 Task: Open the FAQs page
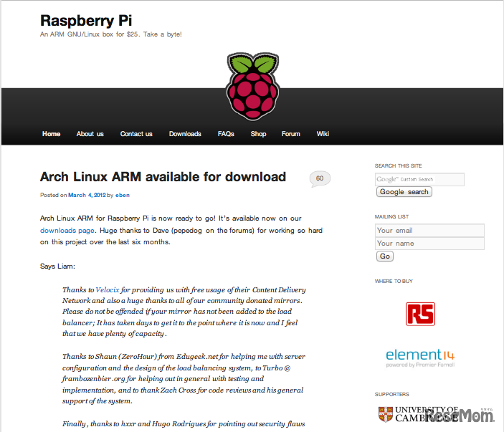(226, 134)
